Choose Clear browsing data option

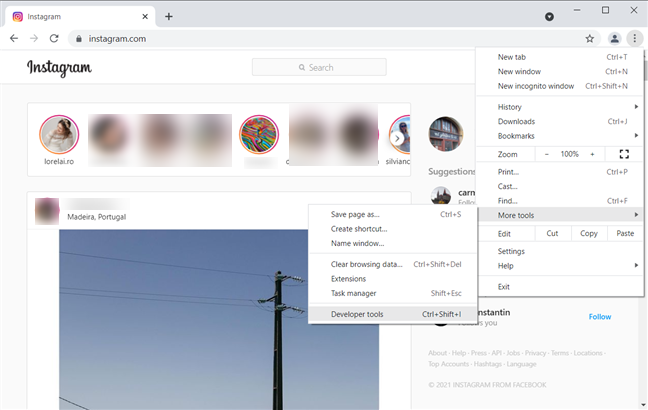point(366,264)
